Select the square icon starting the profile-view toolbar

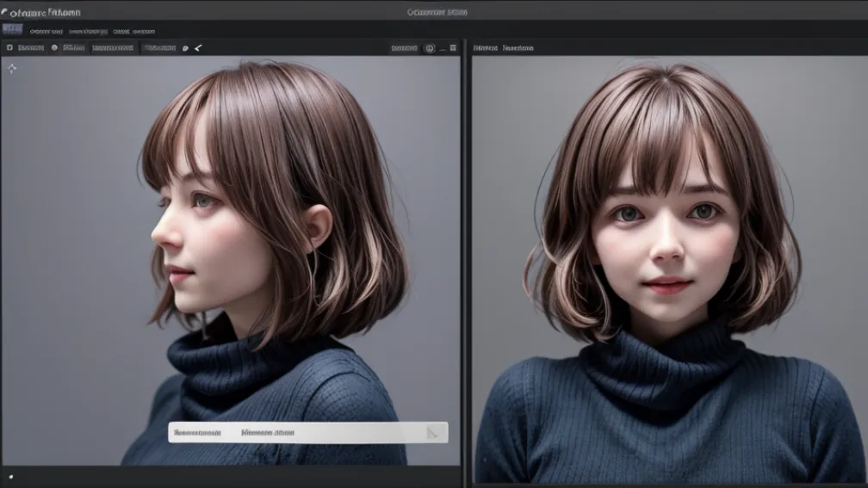pos(9,48)
